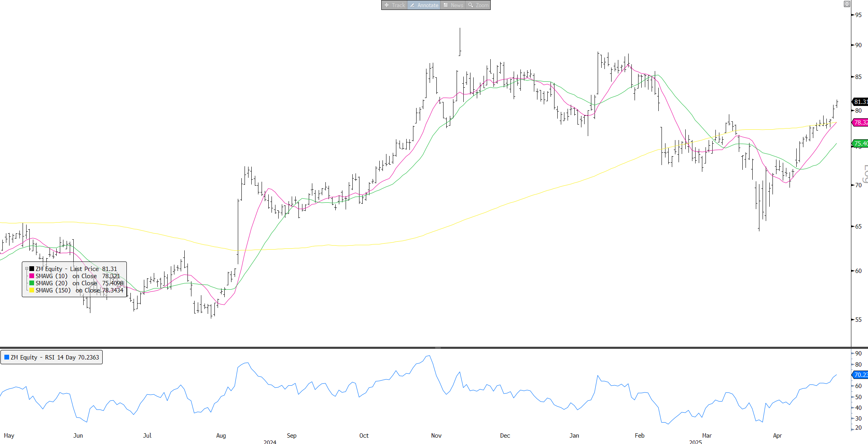Select the Annotate pencil tool
The width and height of the screenshot is (868, 444).
(x=424, y=5)
